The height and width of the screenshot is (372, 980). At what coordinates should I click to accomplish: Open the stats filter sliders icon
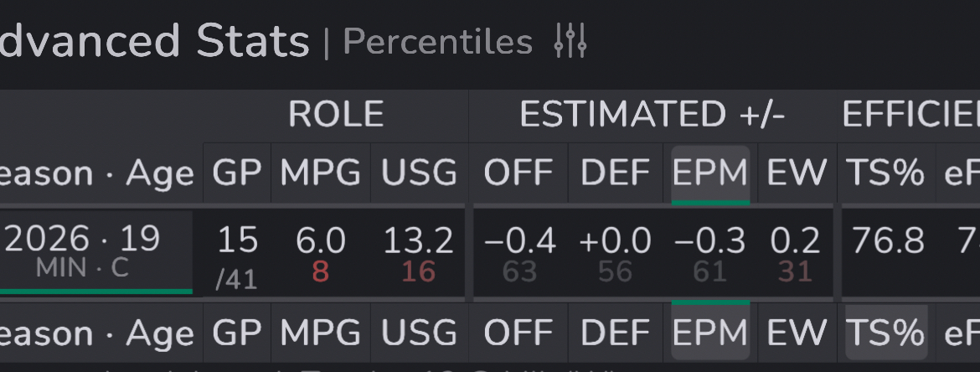570,41
